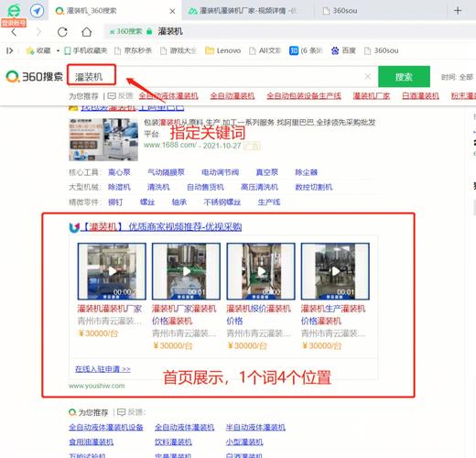Open the 京东秒杀 bookmark
476x458 pixels.
click(133, 50)
